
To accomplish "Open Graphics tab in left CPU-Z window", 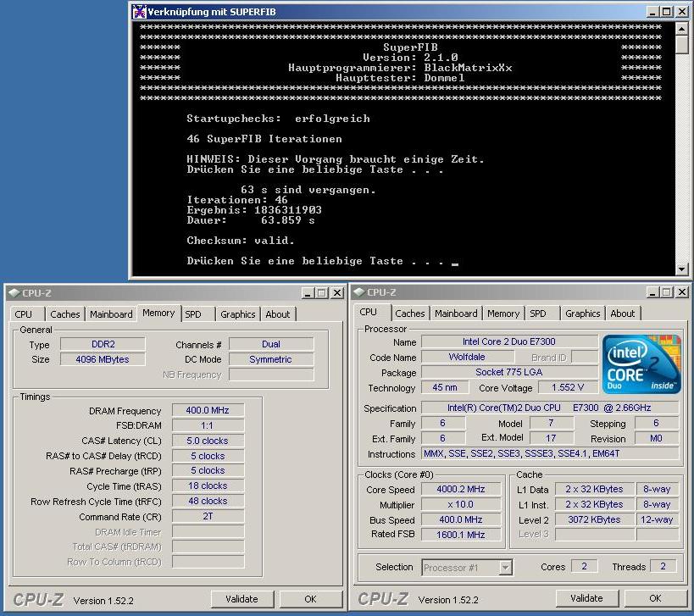I will click(237, 314).
